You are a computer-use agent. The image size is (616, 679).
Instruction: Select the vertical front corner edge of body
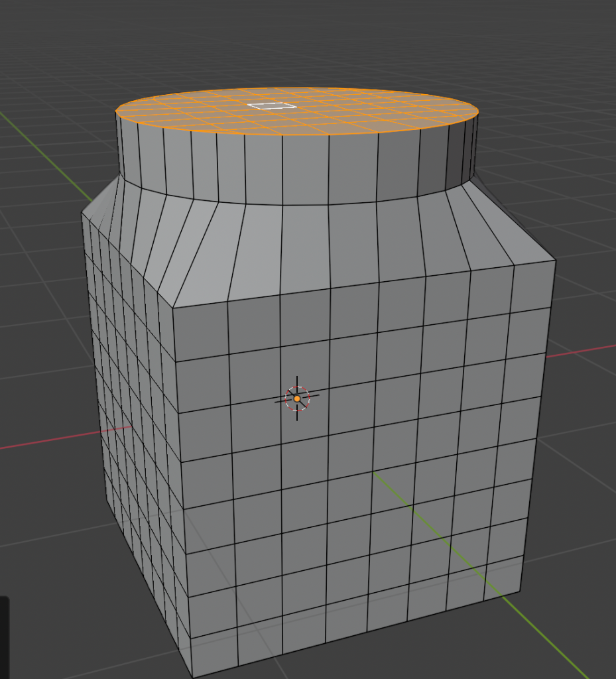tap(182, 491)
